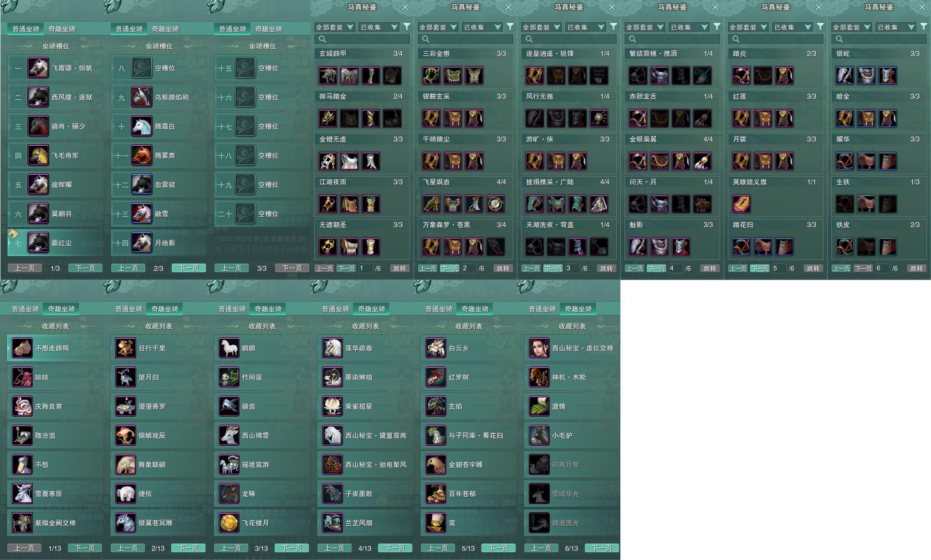Click first 玄域辟甲 gear piece icon
Screen dimensions: 931x560
[328, 76]
